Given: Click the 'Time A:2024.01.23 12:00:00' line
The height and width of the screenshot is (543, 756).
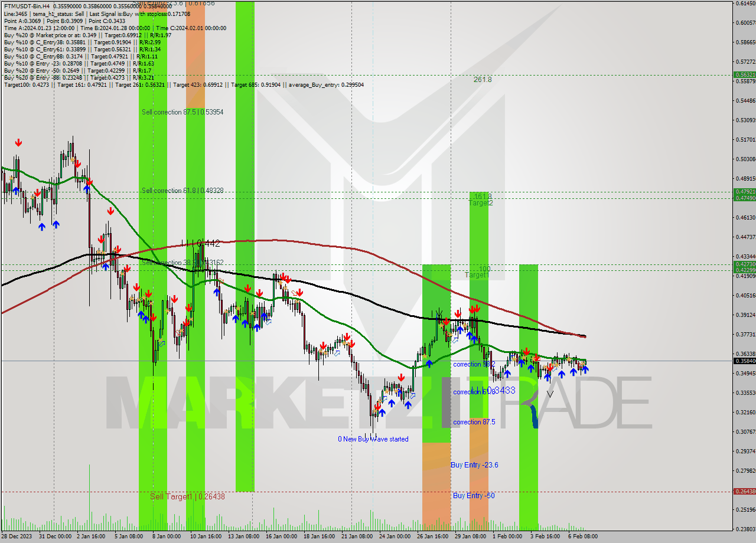Looking at the screenshot, I should 115,28.
